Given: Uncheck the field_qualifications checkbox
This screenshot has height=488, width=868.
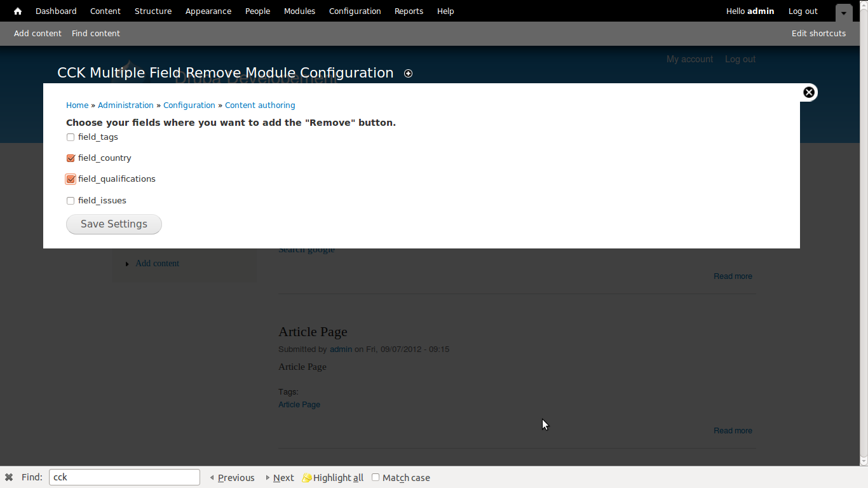Looking at the screenshot, I should [x=70, y=179].
